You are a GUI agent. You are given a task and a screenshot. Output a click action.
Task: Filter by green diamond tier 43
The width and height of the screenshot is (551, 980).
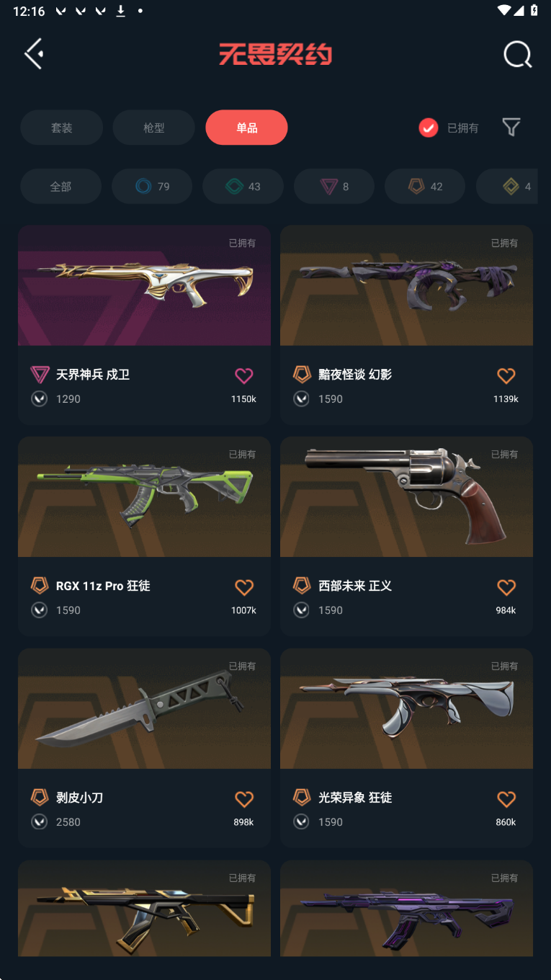(243, 187)
